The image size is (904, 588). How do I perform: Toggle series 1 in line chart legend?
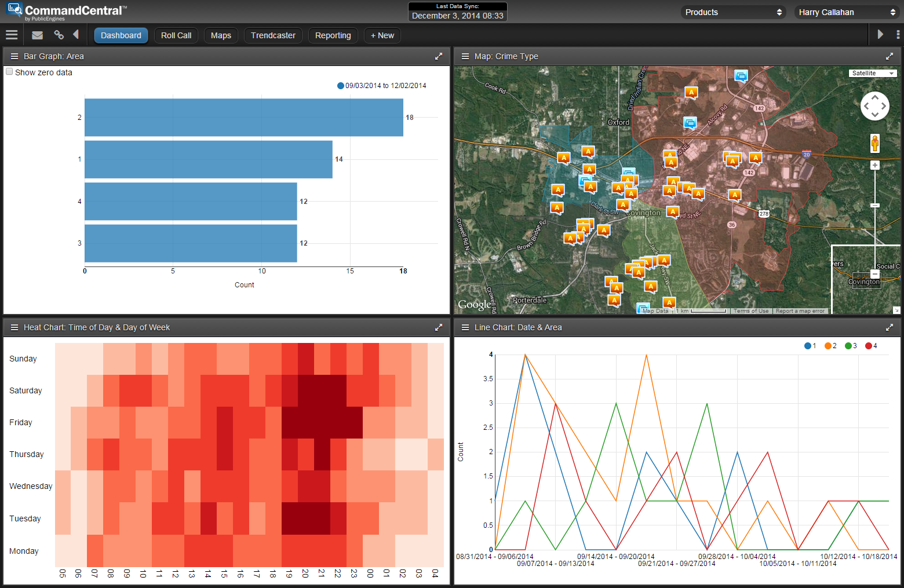pyautogui.click(x=810, y=346)
